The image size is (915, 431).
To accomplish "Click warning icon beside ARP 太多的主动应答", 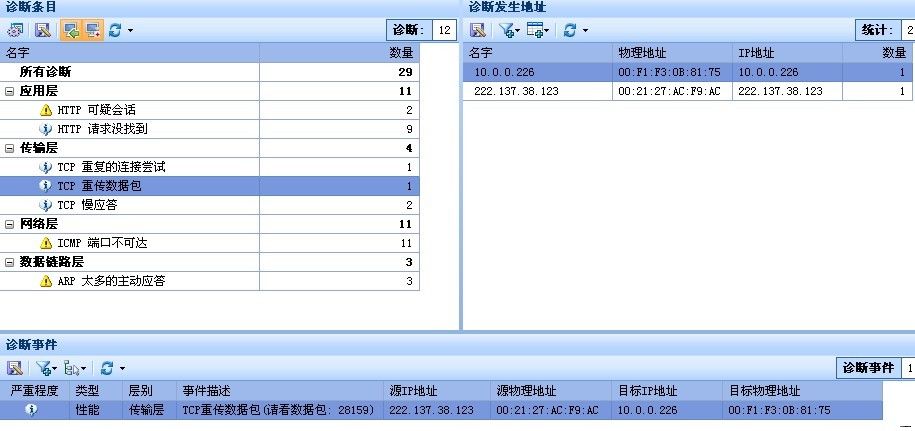I will 46,281.
